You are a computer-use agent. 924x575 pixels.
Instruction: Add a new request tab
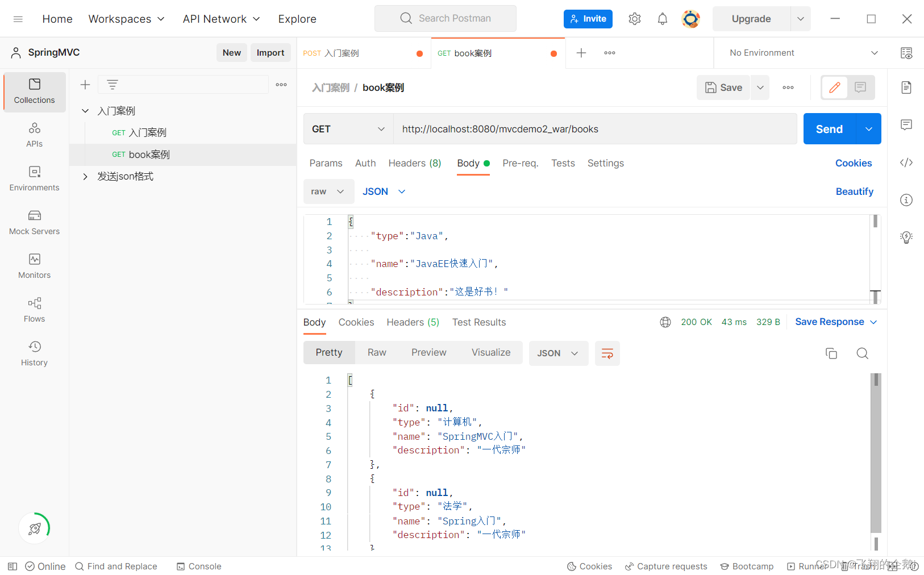[x=581, y=53]
